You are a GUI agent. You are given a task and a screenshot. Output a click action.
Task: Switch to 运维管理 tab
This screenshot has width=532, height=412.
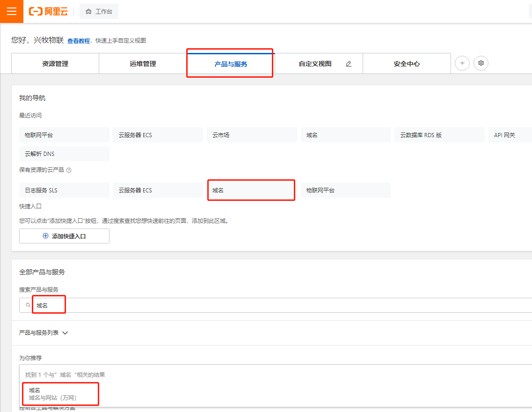[143, 64]
